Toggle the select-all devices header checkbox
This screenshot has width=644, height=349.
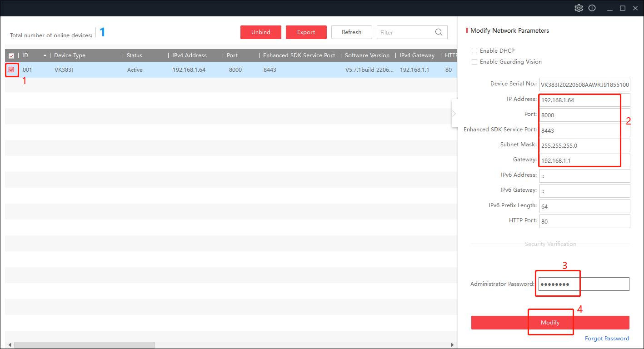[x=11, y=56]
